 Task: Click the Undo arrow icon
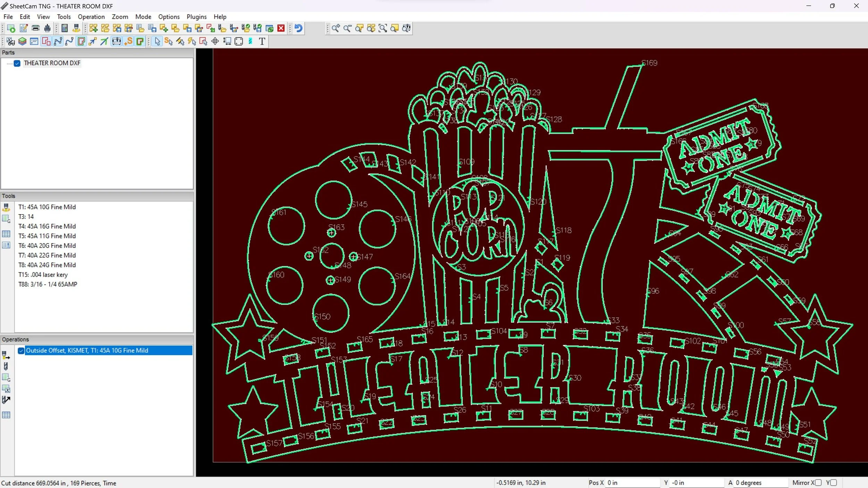[x=298, y=28]
